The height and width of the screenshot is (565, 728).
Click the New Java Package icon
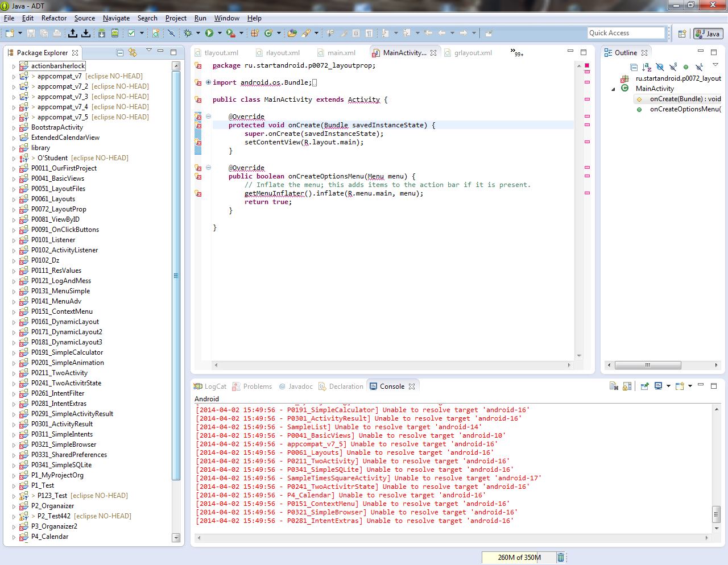tap(255, 33)
